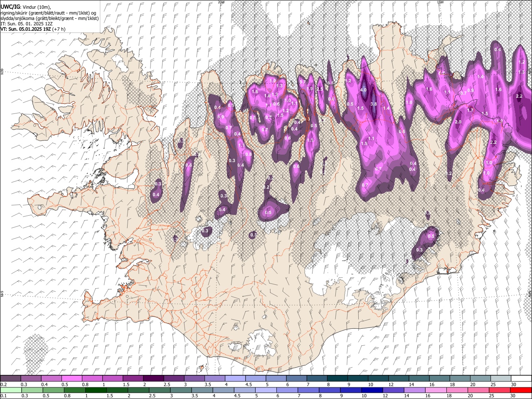Click the 'VT: Sun. 05.01.2025 19Z (+7 h)' line
This screenshot has width=532, height=399.
tap(33, 29)
